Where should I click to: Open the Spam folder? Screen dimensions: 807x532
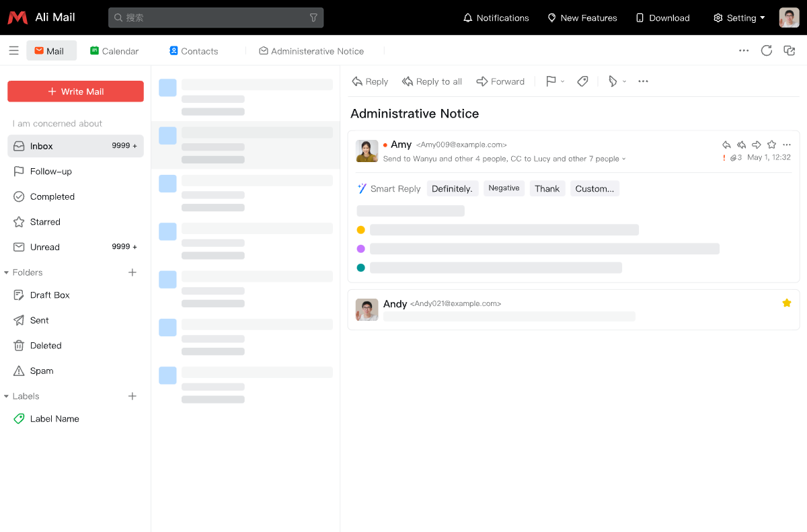75,371
